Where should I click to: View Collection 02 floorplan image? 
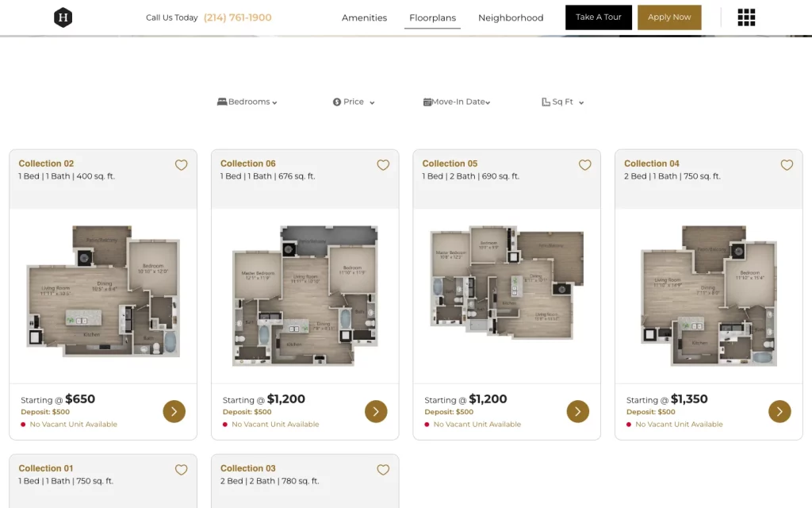(103, 291)
